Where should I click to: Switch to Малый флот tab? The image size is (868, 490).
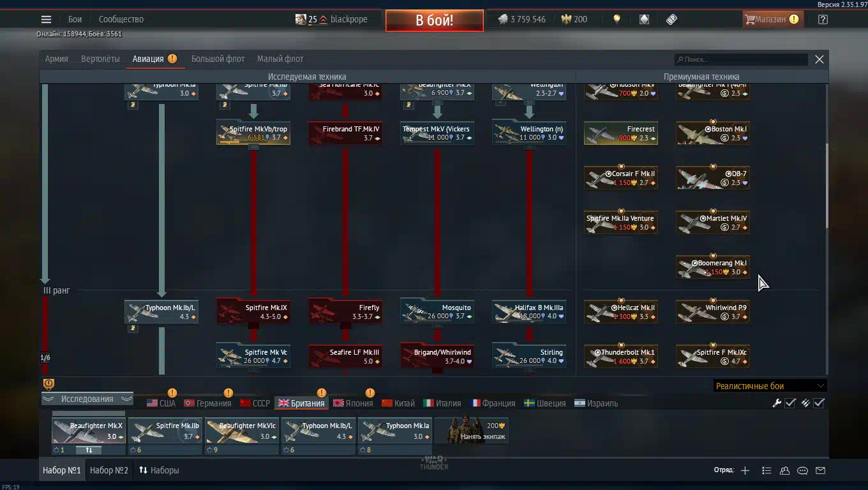pyautogui.click(x=280, y=59)
